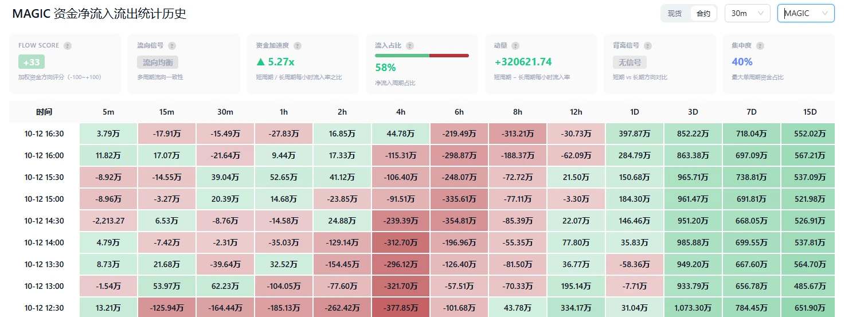Select the 10-12 16:30 time row label

[x=44, y=134]
